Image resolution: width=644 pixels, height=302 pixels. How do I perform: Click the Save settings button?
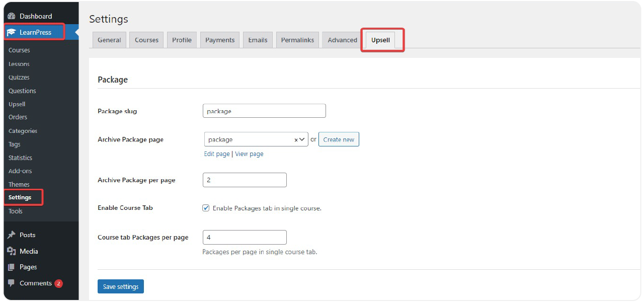pyautogui.click(x=121, y=286)
